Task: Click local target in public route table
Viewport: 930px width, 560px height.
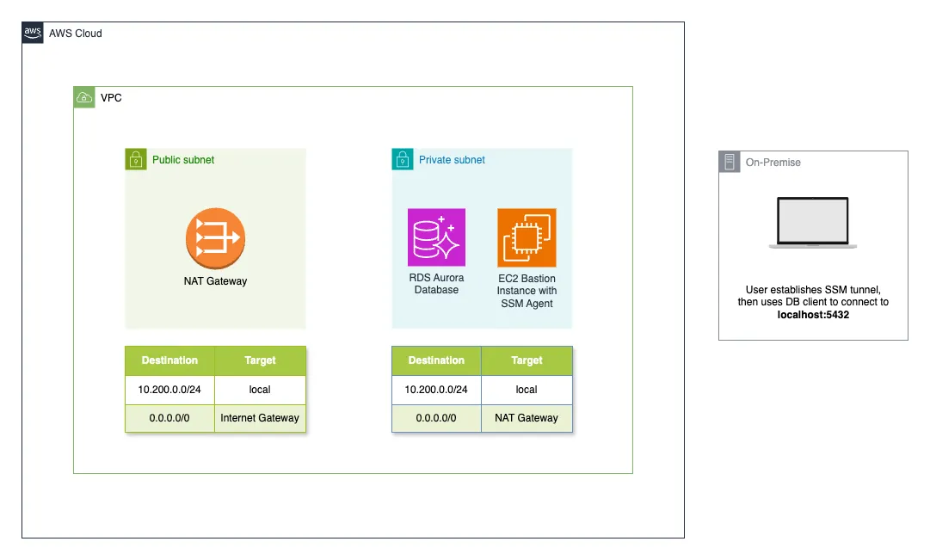Action: 260,390
